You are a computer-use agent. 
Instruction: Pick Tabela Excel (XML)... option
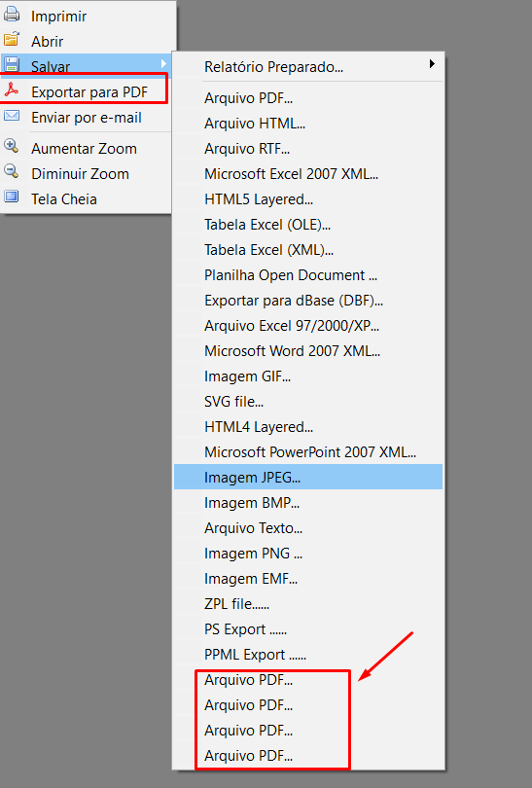[x=308, y=250]
